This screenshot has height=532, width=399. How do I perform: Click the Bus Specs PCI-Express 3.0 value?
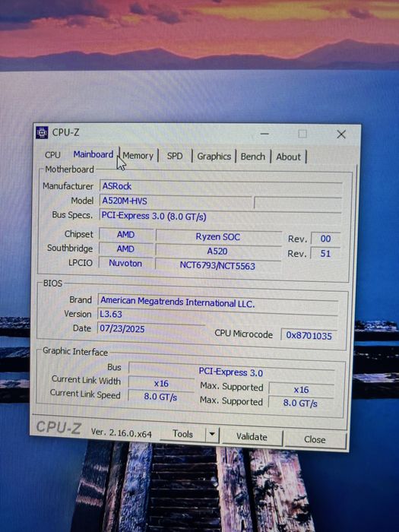coord(220,216)
